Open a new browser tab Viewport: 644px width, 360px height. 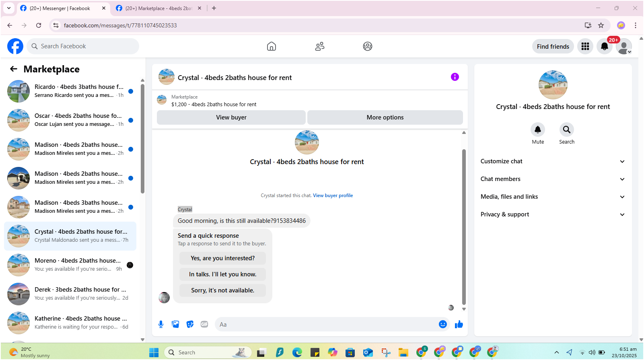[214, 8]
